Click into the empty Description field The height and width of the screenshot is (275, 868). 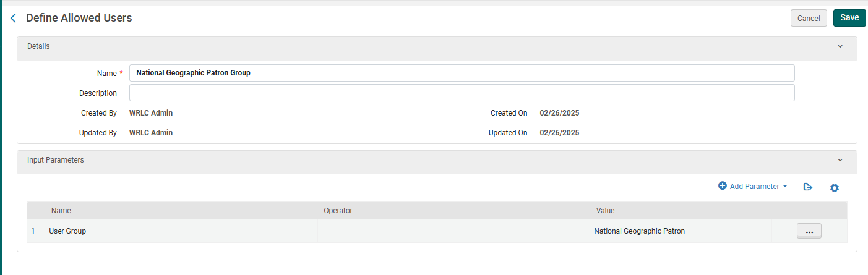pyautogui.click(x=462, y=93)
